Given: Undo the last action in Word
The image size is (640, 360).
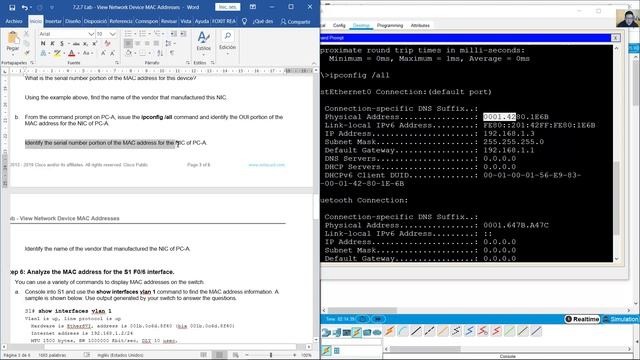Looking at the screenshot, I should tap(24, 7).
